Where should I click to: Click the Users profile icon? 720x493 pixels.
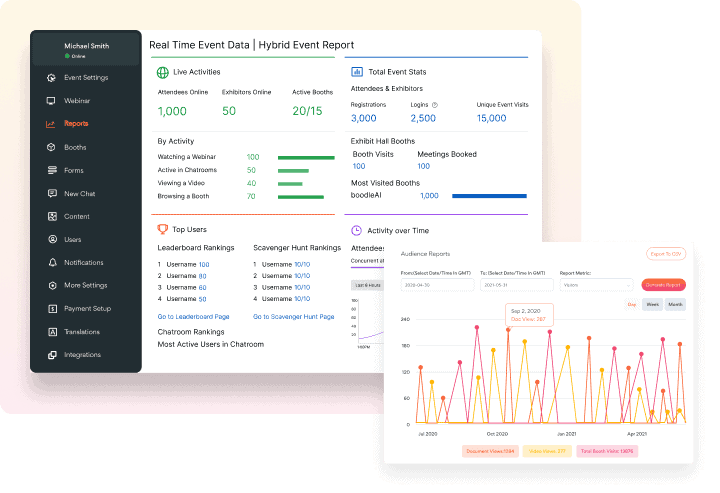click(51, 239)
